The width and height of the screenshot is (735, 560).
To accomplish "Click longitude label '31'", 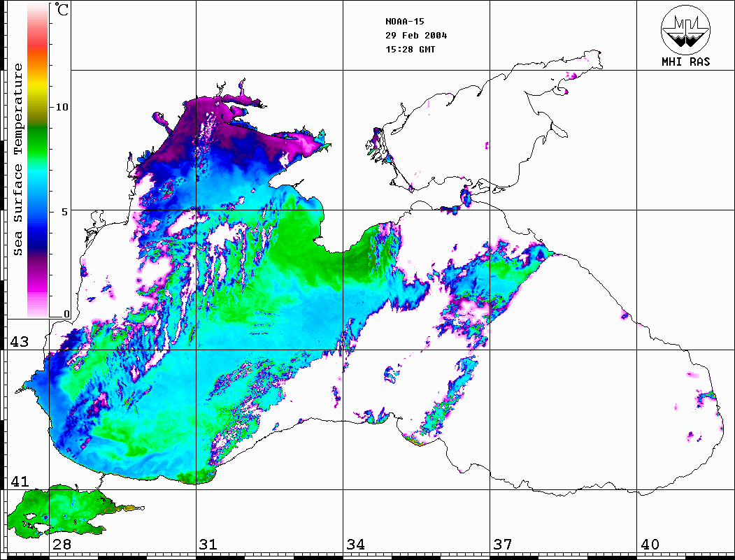I will point(208,545).
